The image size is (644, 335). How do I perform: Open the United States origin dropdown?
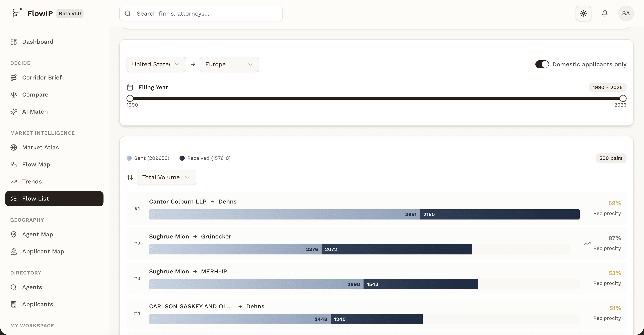[x=156, y=64]
